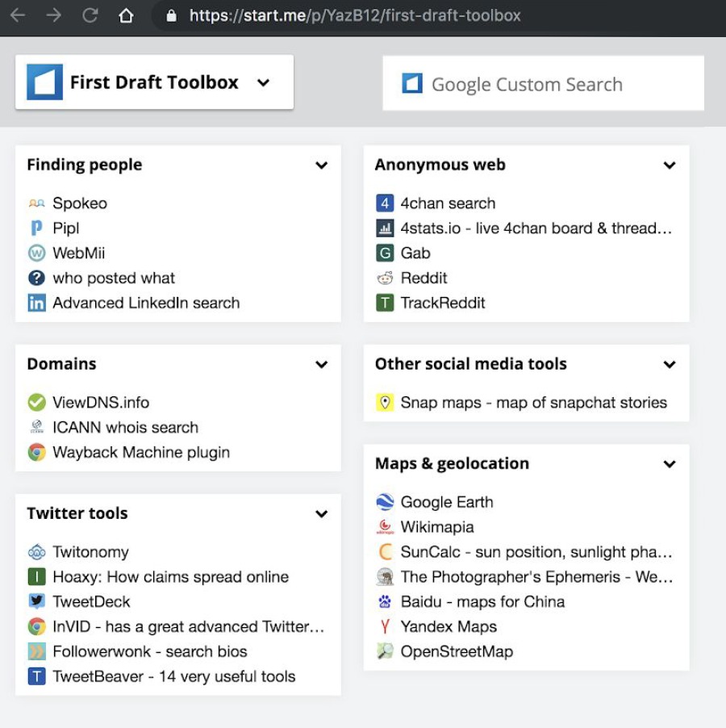
Task: Click the TweetDeck bird icon
Action: coord(36,602)
